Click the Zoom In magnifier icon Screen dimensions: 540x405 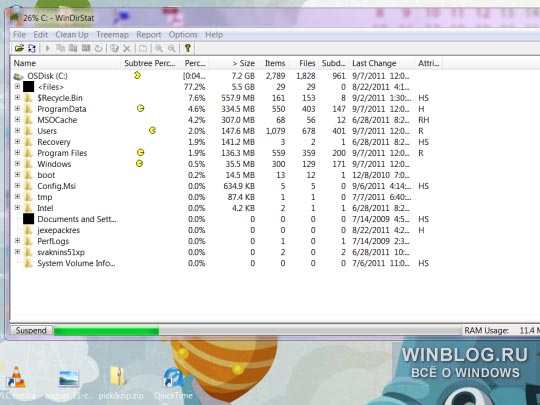(x=159, y=48)
